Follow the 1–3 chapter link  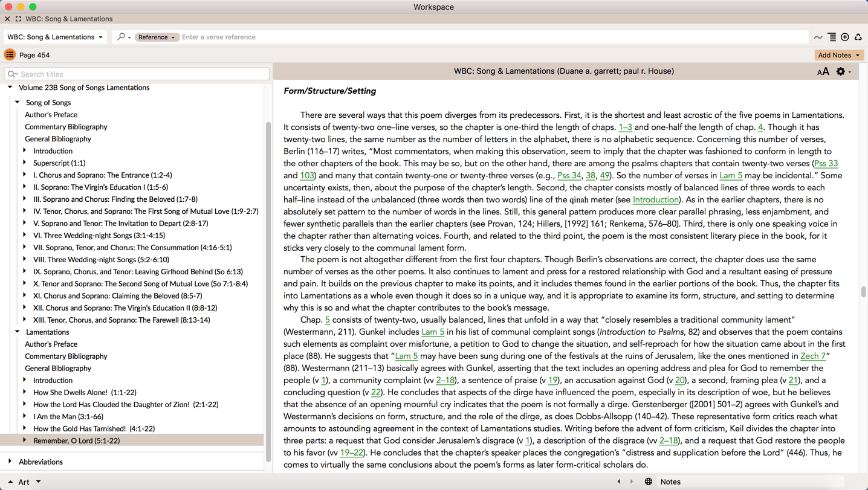[x=625, y=127]
